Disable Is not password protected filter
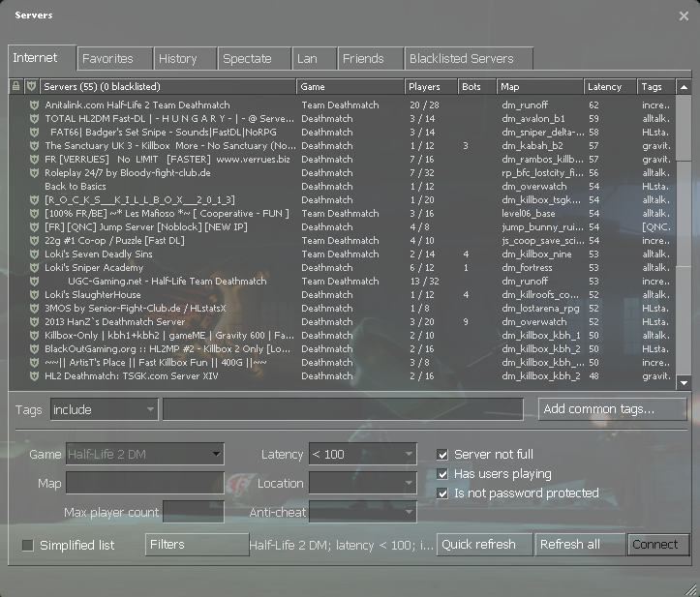Image resolution: width=700 pixels, height=597 pixels. click(443, 493)
